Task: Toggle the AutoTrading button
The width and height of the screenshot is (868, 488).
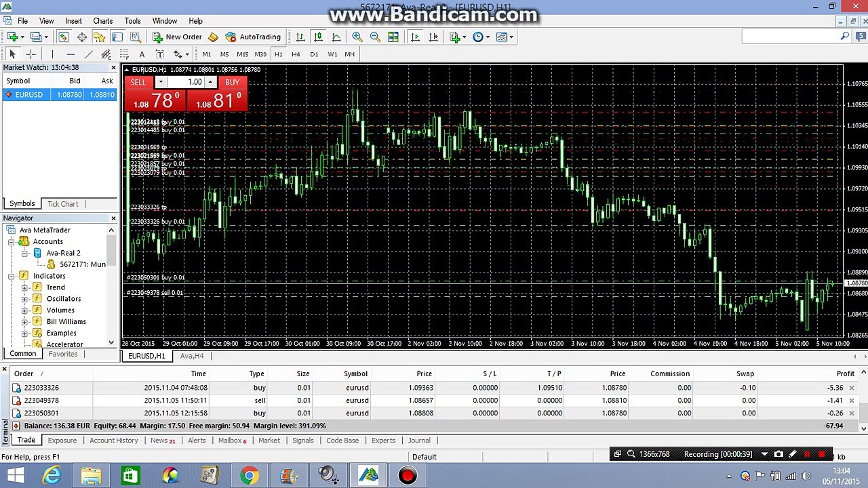Action: click(253, 37)
